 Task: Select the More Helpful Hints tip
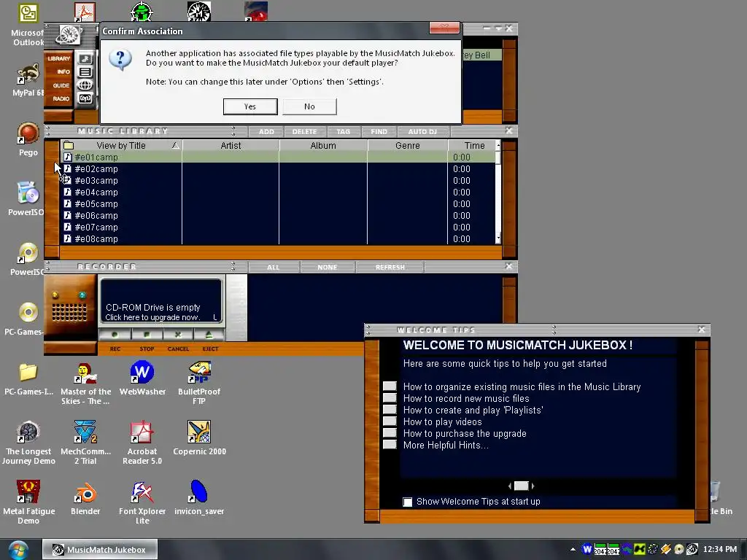[x=390, y=444]
